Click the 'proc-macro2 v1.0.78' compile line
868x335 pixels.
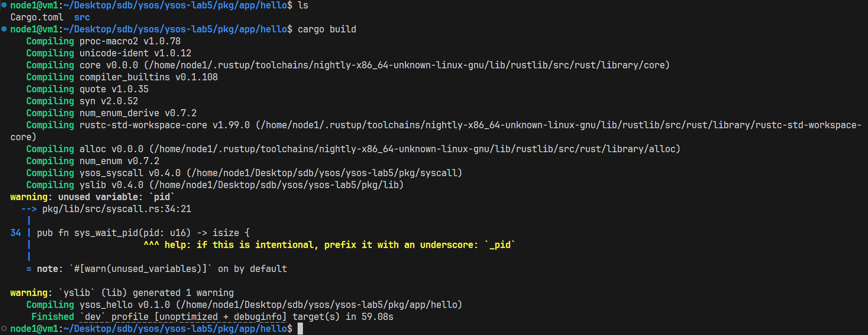point(103,41)
